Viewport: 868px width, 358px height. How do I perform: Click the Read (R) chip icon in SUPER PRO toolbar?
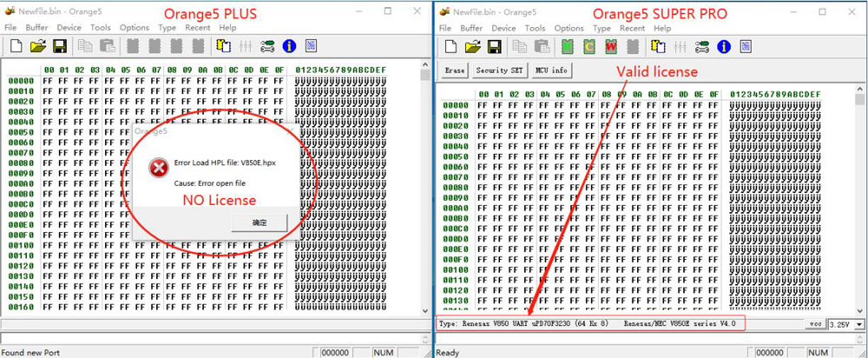(568, 45)
